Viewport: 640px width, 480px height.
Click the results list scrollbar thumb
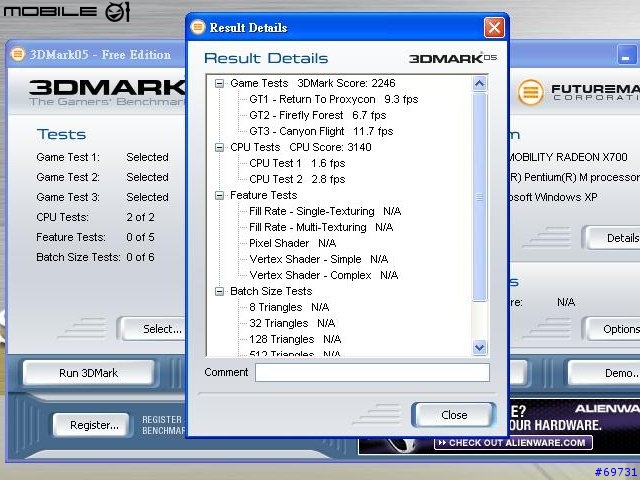(x=480, y=197)
